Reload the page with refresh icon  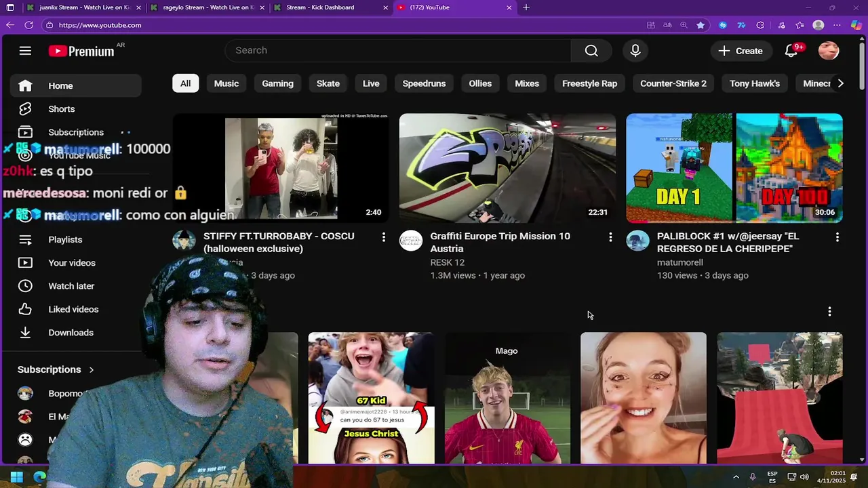(28, 25)
